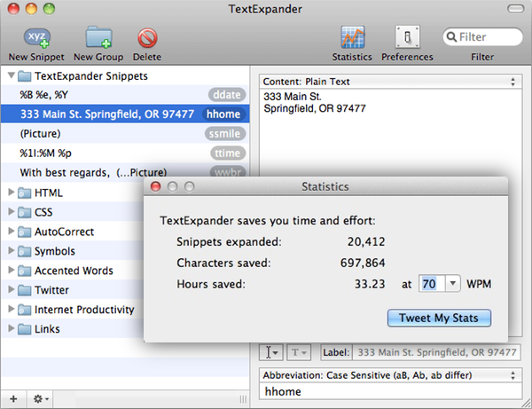
Task: Select the HTML folder icon
Action: point(25,193)
